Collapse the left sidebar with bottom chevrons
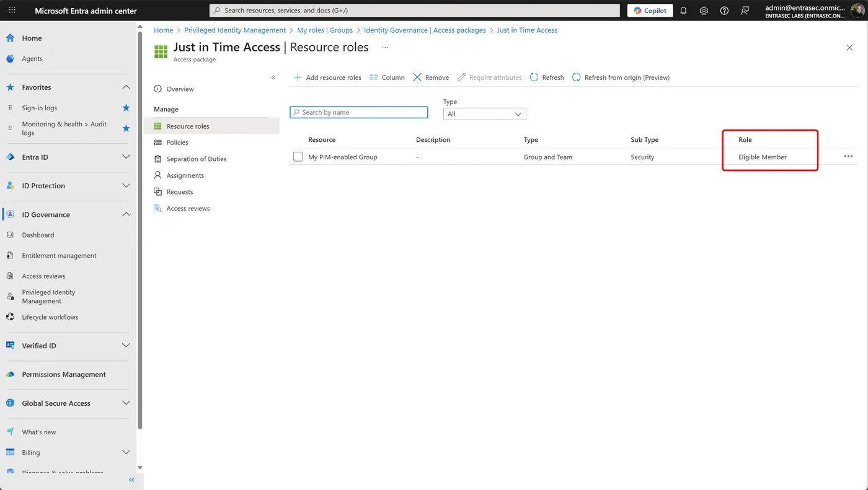 (131, 480)
